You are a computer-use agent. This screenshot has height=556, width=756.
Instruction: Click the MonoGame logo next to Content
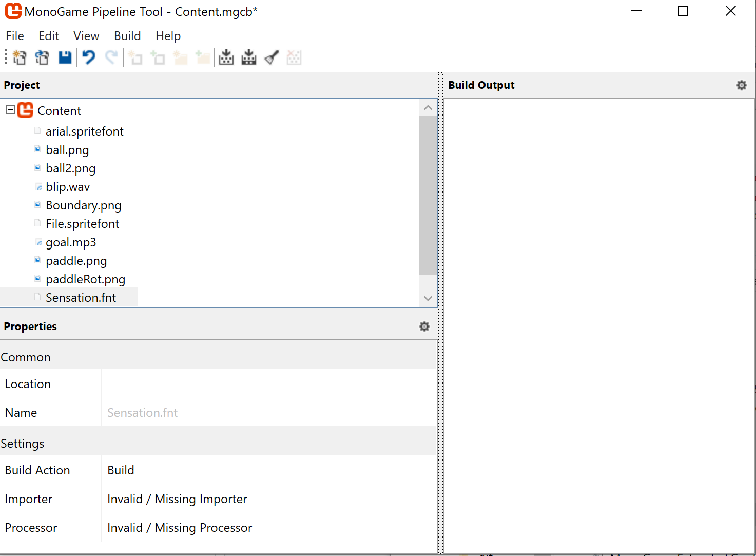coord(24,110)
